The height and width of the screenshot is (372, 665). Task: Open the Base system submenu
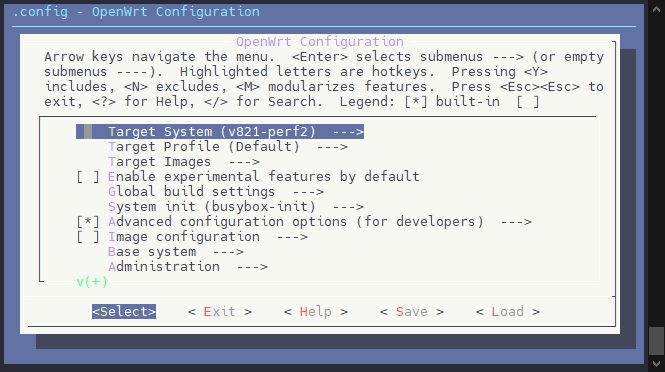coord(176,252)
